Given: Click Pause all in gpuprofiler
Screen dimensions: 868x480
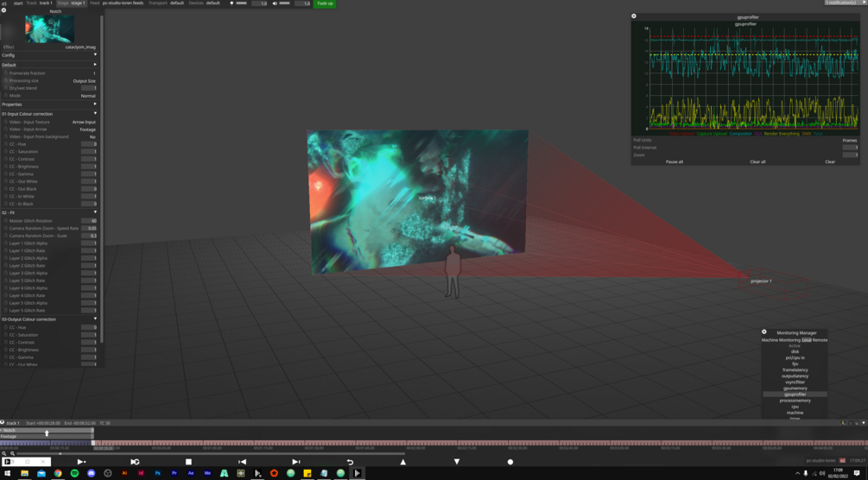Looking at the screenshot, I should (675, 161).
